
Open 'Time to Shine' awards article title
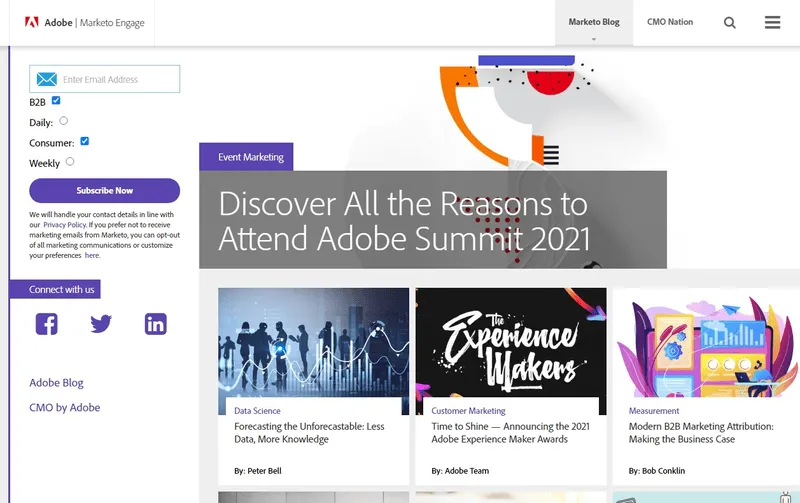(511, 433)
